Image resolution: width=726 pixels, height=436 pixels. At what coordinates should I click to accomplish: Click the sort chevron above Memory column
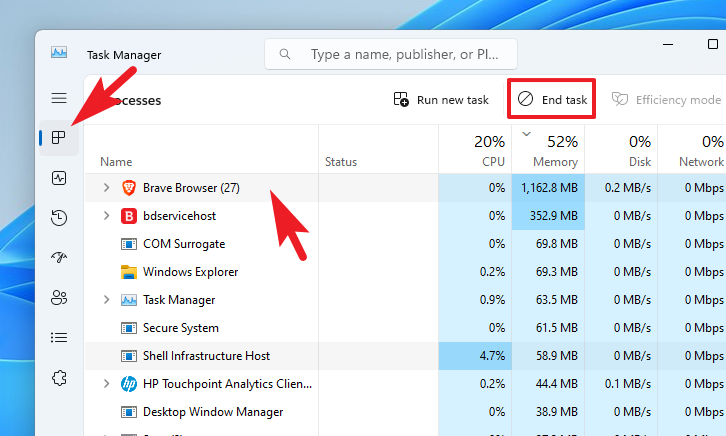click(x=526, y=134)
